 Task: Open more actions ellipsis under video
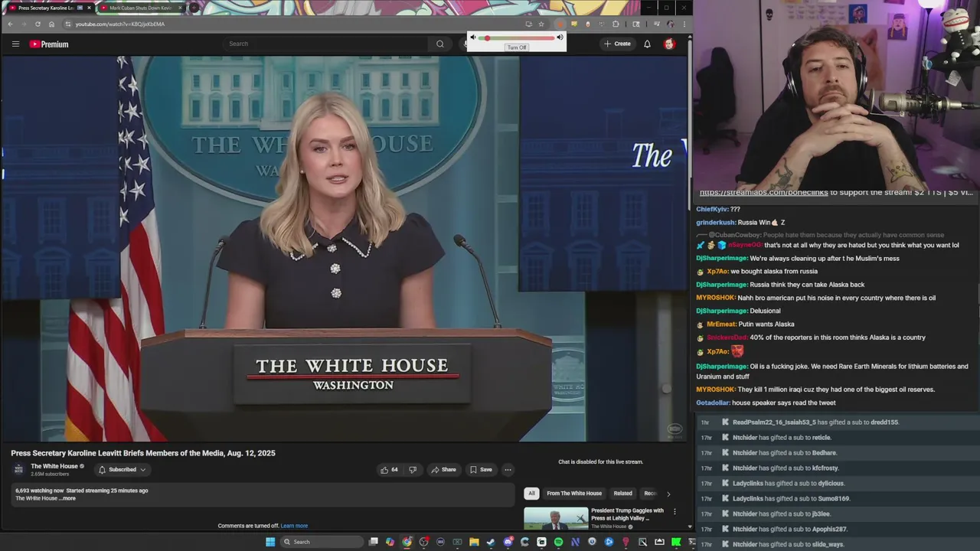508,469
